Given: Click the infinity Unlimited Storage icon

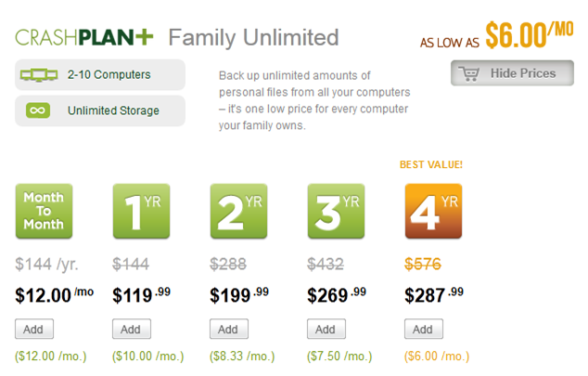Looking at the screenshot, I should point(38,110).
